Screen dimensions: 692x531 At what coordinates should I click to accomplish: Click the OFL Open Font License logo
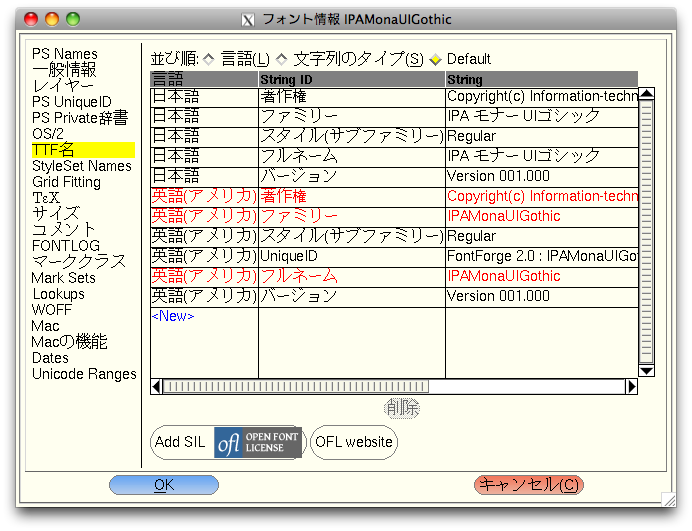pyautogui.click(x=258, y=442)
